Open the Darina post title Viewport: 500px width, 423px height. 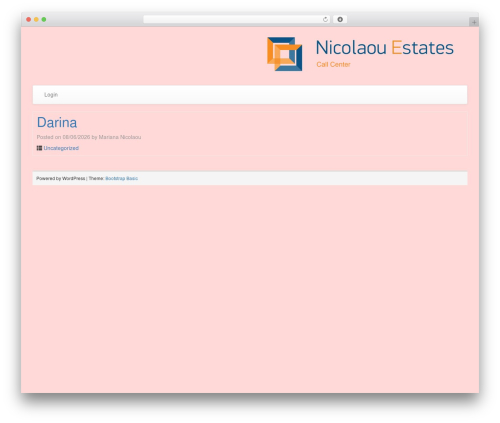57,122
